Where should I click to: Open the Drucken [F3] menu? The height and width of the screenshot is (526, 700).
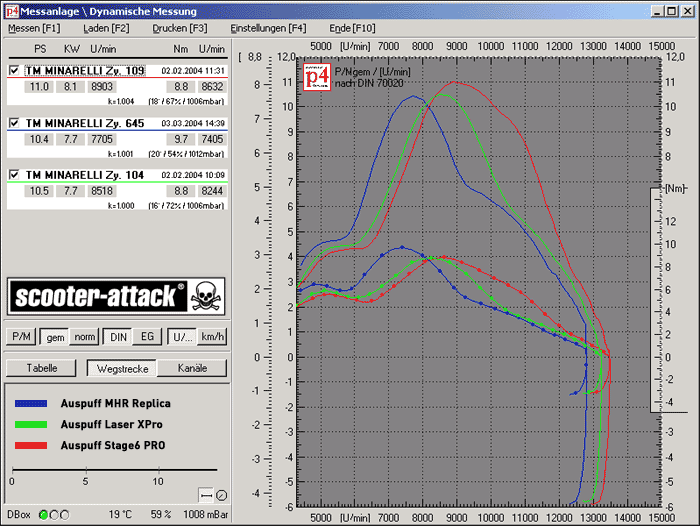coord(179,28)
